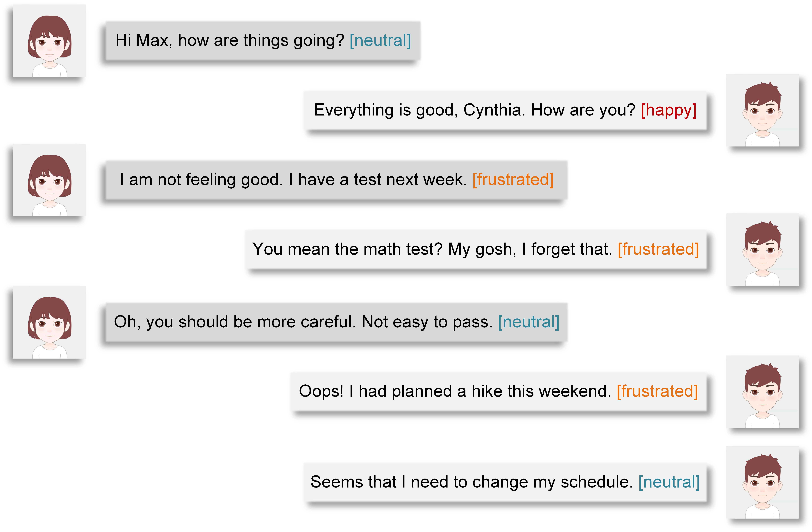Click the [neutral] tag after 'how are things going?'
The width and height of the screenshot is (812, 532).
coord(380,41)
